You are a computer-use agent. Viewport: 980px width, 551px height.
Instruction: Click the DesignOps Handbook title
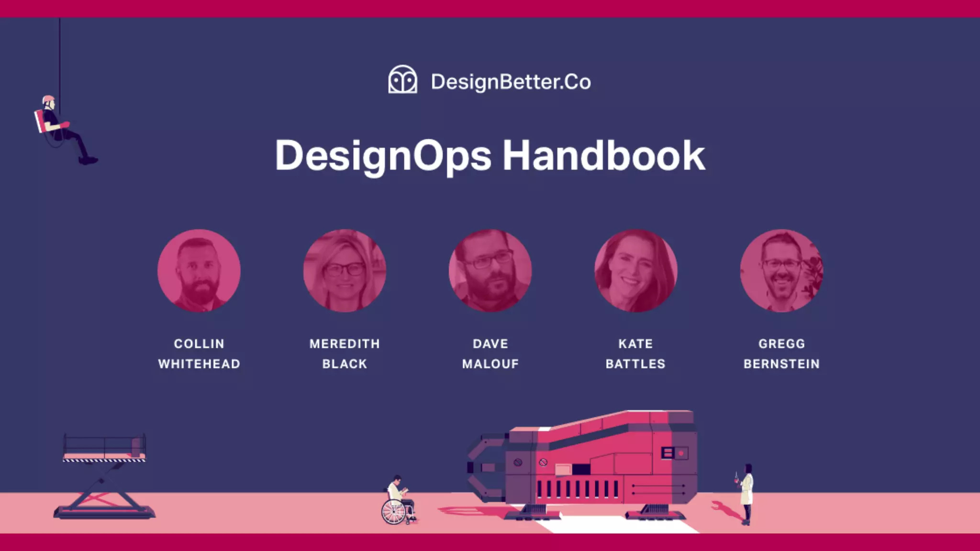[x=490, y=155]
